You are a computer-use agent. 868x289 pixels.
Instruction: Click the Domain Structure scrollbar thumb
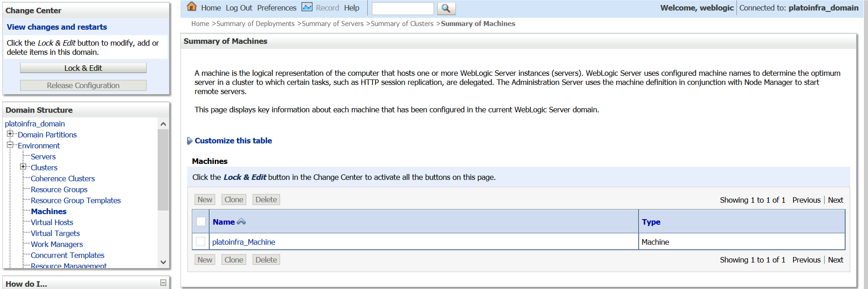[x=163, y=170]
